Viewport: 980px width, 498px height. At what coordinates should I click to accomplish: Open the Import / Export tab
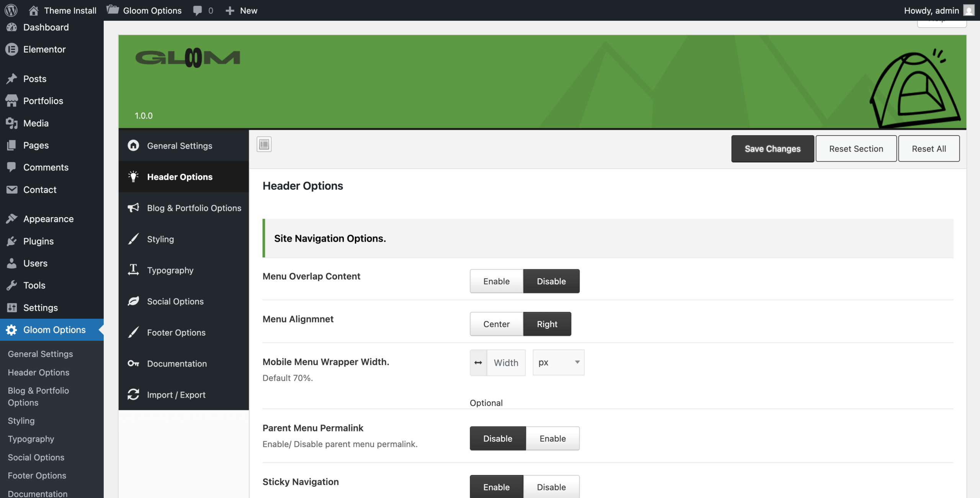(184, 395)
